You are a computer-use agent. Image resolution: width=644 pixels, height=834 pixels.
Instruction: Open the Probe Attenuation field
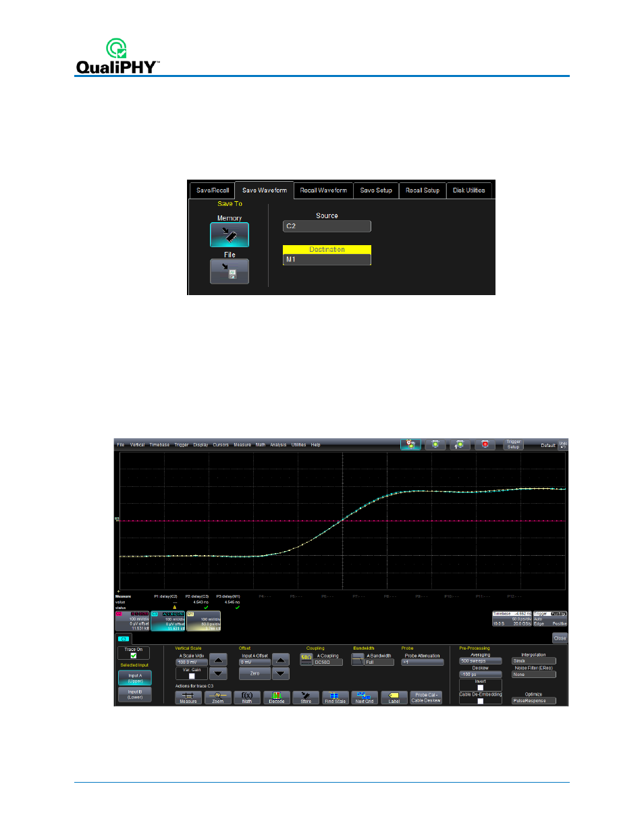[x=423, y=662]
